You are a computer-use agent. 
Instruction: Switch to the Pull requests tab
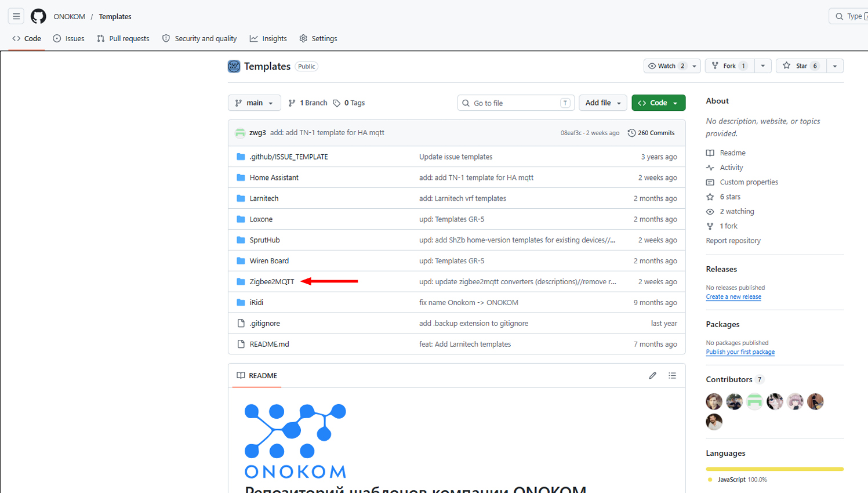[123, 38]
